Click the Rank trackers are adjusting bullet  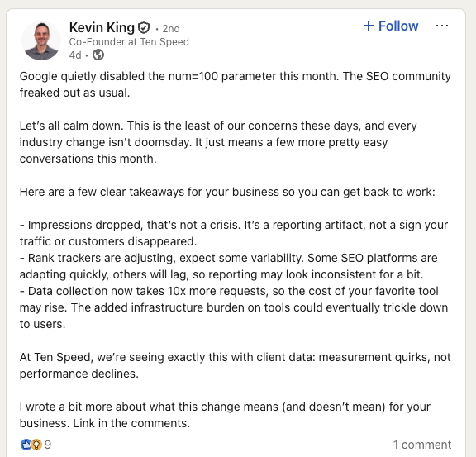coord(229,266)
